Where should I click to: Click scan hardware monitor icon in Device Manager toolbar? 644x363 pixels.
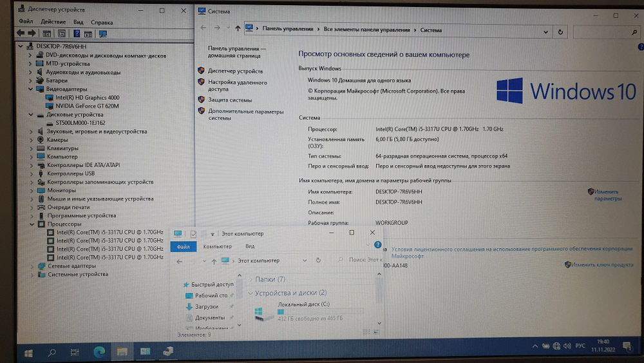coord(102,34)
